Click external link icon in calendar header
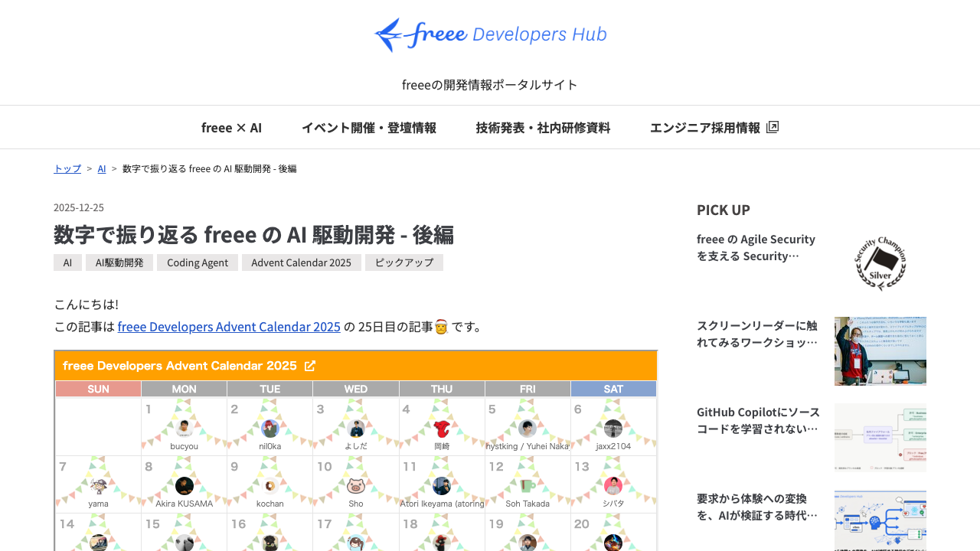Viewport: 980px width, 551px height. [310, 366]
